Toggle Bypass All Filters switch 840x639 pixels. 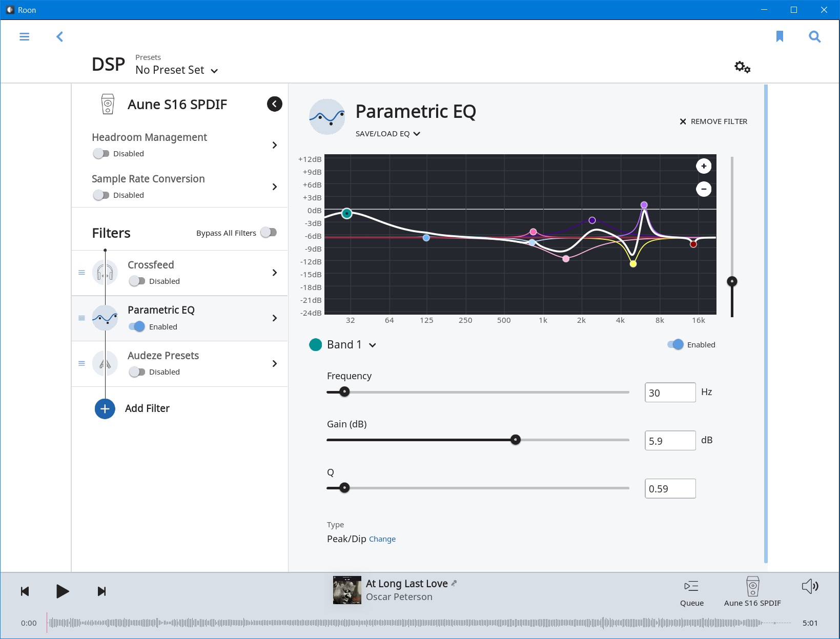coord(269,233)
